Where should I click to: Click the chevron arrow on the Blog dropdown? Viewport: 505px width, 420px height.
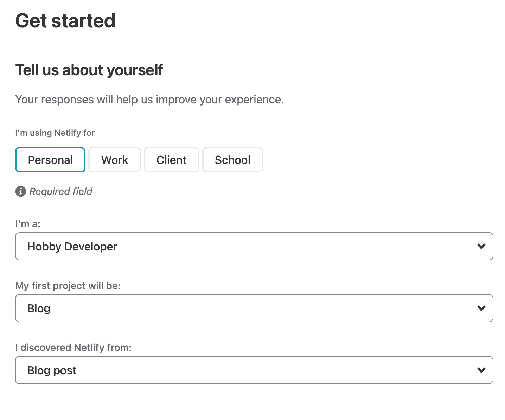tap(481, 308)
